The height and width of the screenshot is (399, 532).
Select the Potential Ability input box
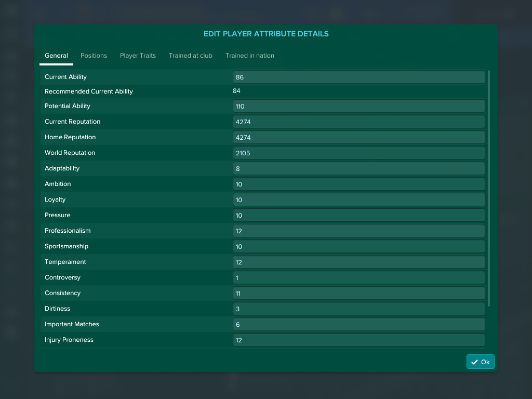tap(358, 106)
